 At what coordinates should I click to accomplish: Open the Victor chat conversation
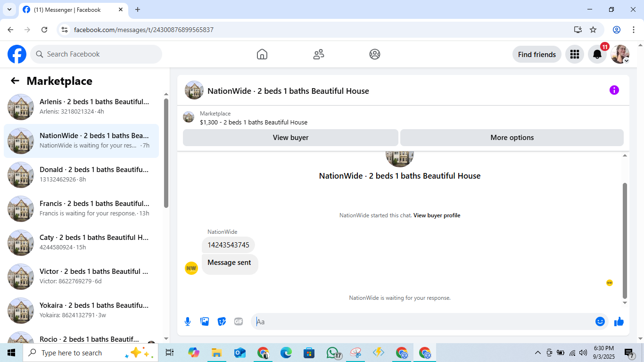81,277
